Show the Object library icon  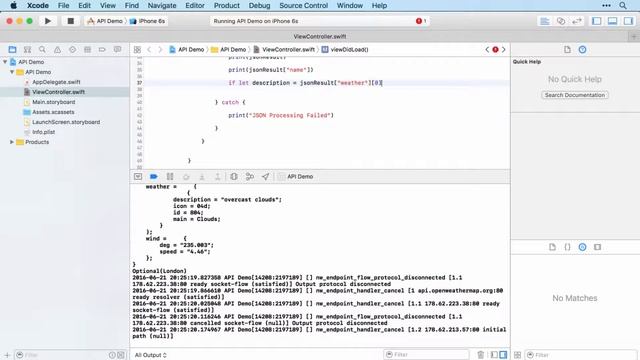click(x=582, y=247)
